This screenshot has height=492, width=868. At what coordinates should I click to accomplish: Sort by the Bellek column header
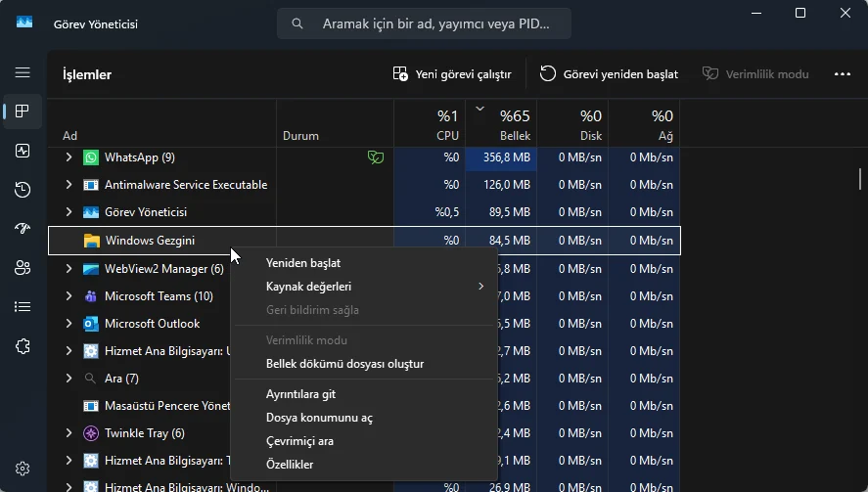501,123
